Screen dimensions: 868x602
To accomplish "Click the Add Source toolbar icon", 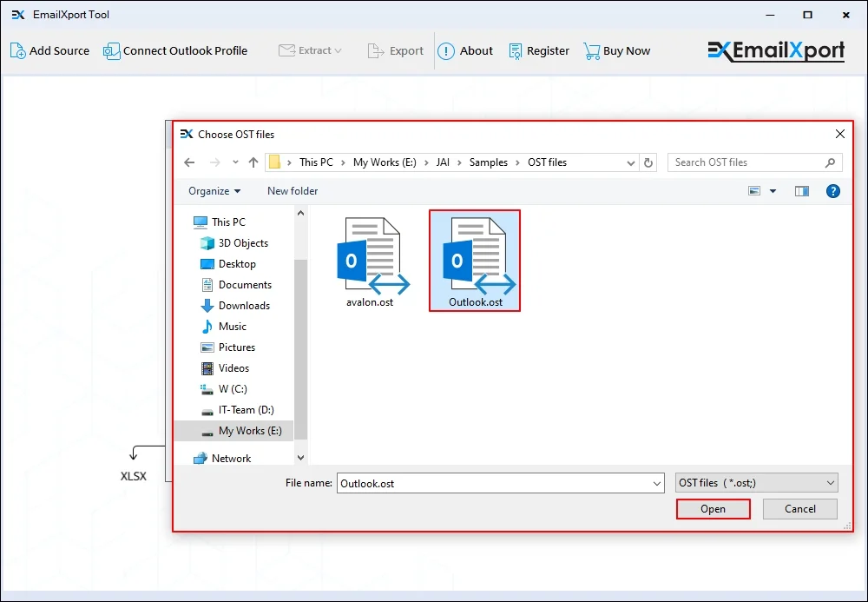I will point(18,50).
